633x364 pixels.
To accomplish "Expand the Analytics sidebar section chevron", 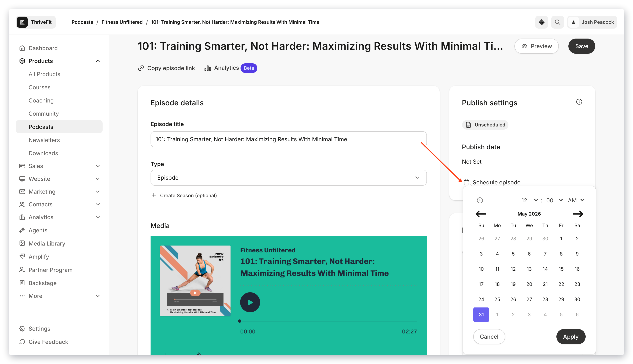I will point(98,217).
